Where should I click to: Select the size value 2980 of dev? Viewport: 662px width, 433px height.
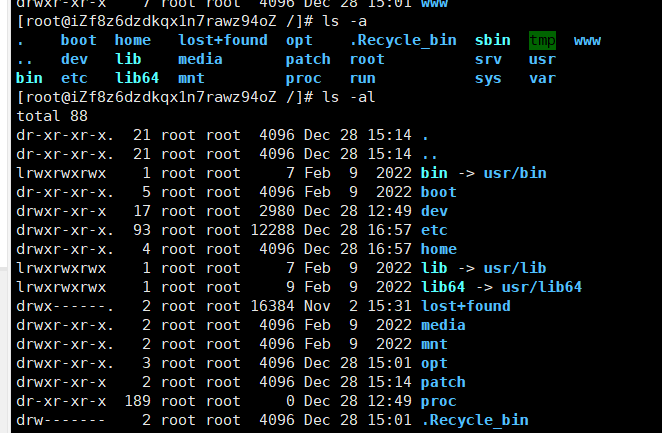pos(277,211)
